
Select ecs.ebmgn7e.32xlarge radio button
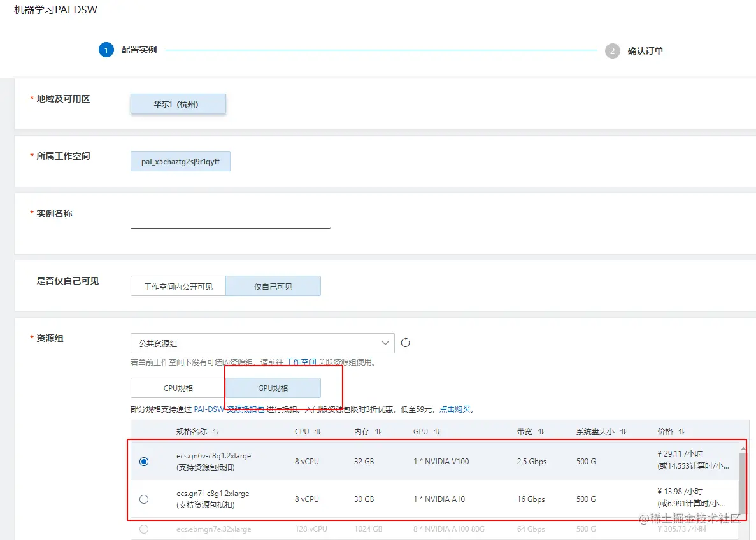(144, 529)
